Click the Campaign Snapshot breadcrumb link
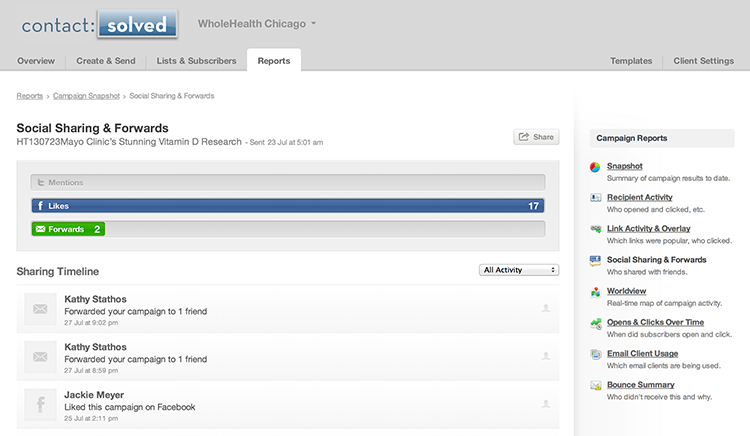 [x=86, y=96]
